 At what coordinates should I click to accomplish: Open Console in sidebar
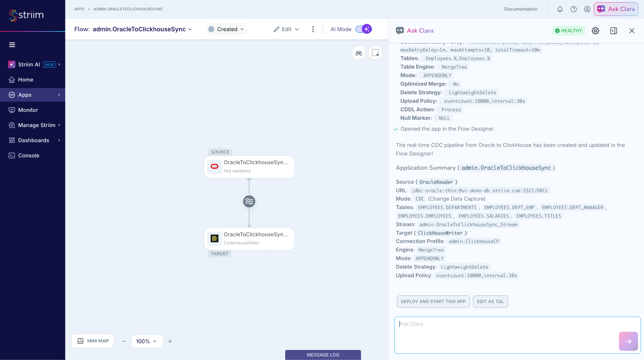pos(33,155)
